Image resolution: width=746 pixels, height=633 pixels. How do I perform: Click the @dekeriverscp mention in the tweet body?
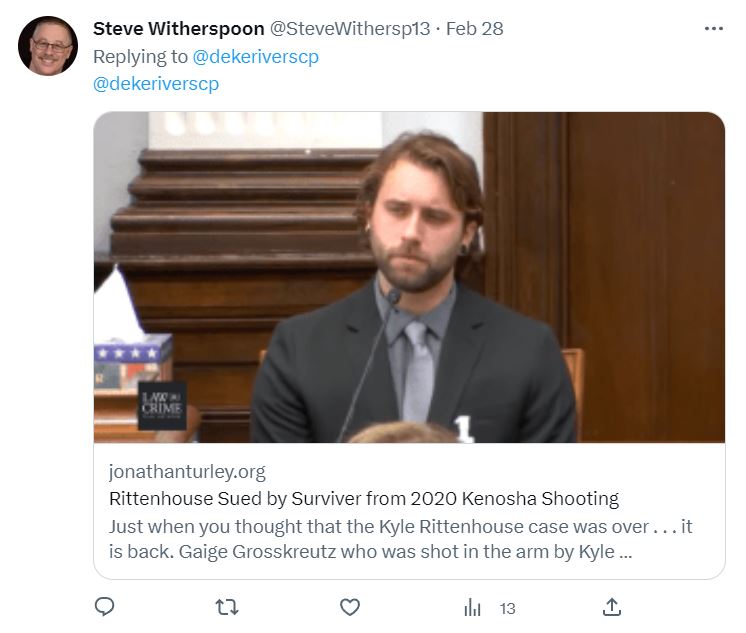coord(156,84)
